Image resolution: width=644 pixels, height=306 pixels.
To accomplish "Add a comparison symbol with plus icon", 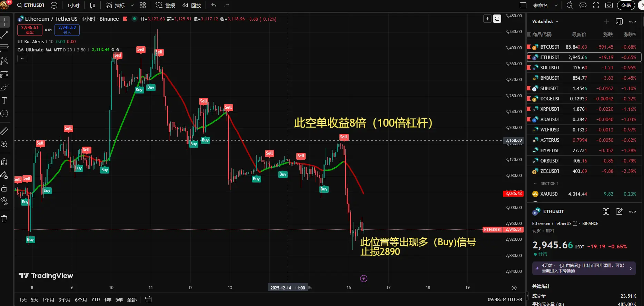I will (54, 5).
